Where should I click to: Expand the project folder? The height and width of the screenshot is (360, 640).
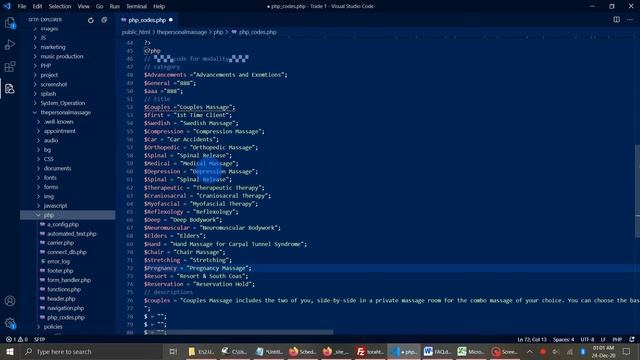(49, 75)
